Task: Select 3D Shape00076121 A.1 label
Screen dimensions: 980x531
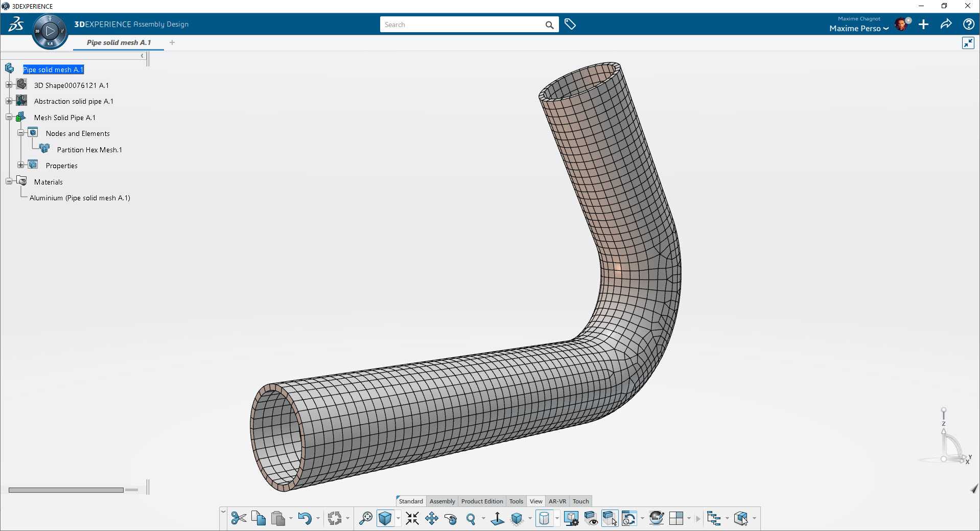Action: [72, 85]
